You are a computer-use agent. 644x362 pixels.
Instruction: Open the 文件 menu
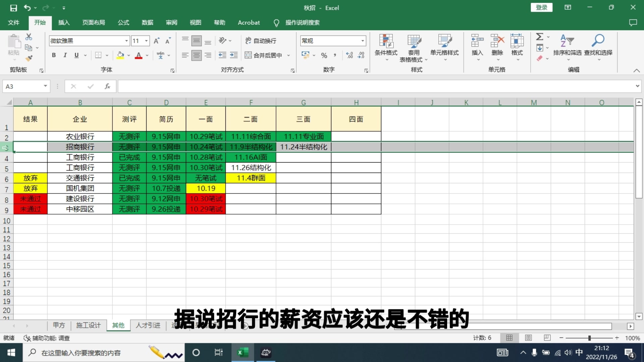click(13, 22)
